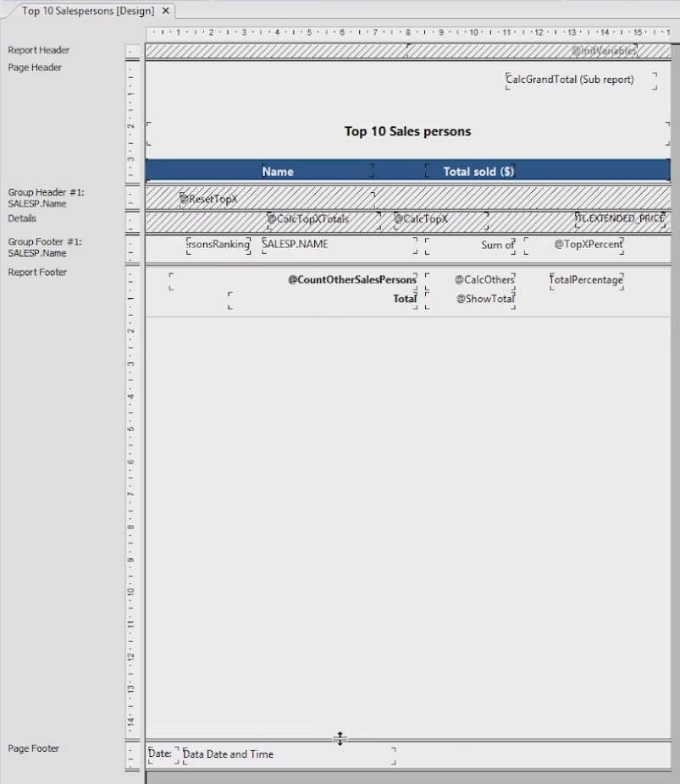This screenshot has height=784, width=680.
Task: Select the Data Date and Time field
Action: 229,754
